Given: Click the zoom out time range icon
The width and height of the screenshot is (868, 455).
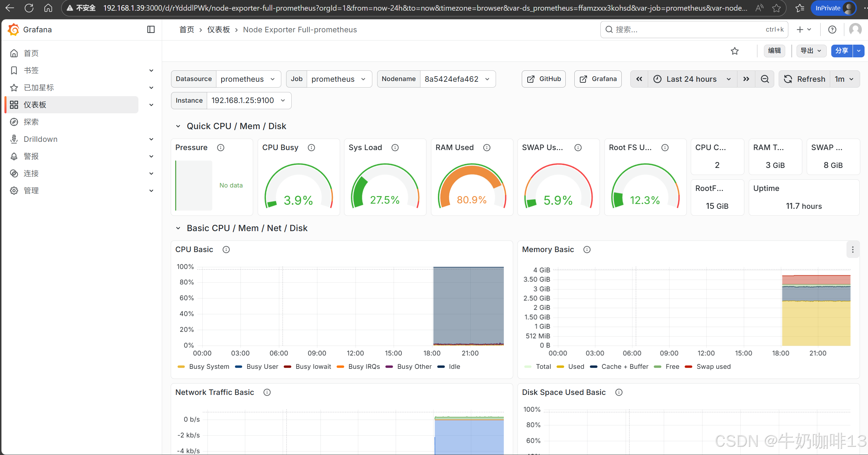Looking at the screenshot, I should coord(765,79).
